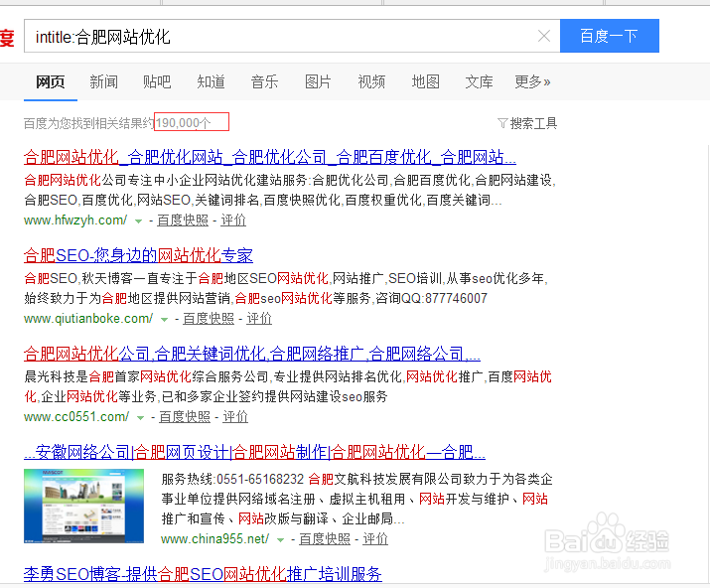Click 评价 for www.qiutianboke.com result
Viewport: 710px width, 588px height.
pyautogui.click(x=259, y=319)
